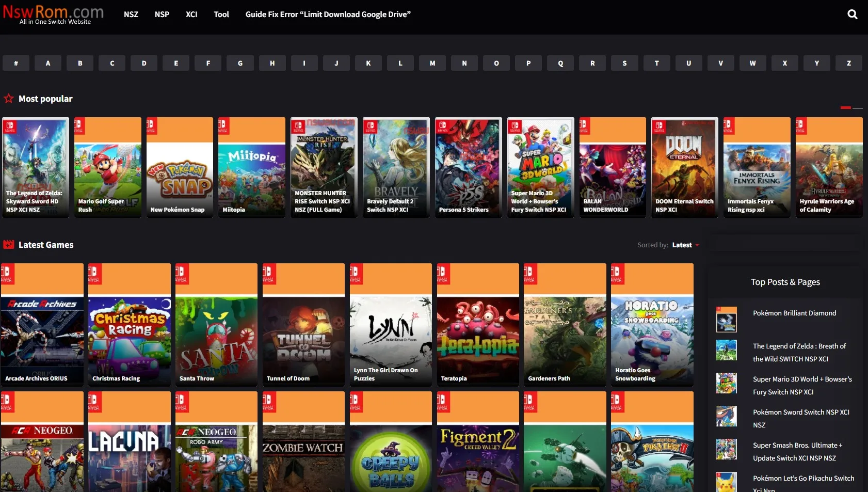Filter games by the # symbol button
This screenshot has width=868, height=492.
(16, 63)
